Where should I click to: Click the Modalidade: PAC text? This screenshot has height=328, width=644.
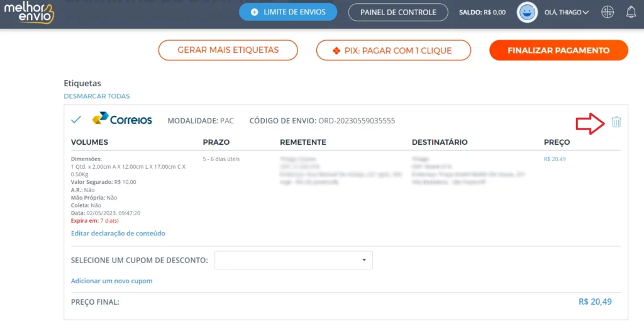[201, 121]
